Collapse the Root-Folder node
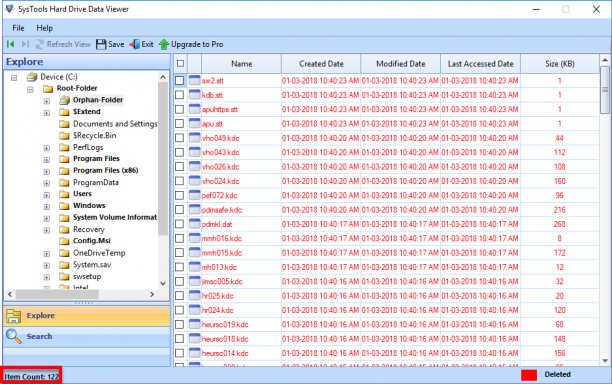The height and width of the screenshot is (384, 612). click(x=30, y=89)
